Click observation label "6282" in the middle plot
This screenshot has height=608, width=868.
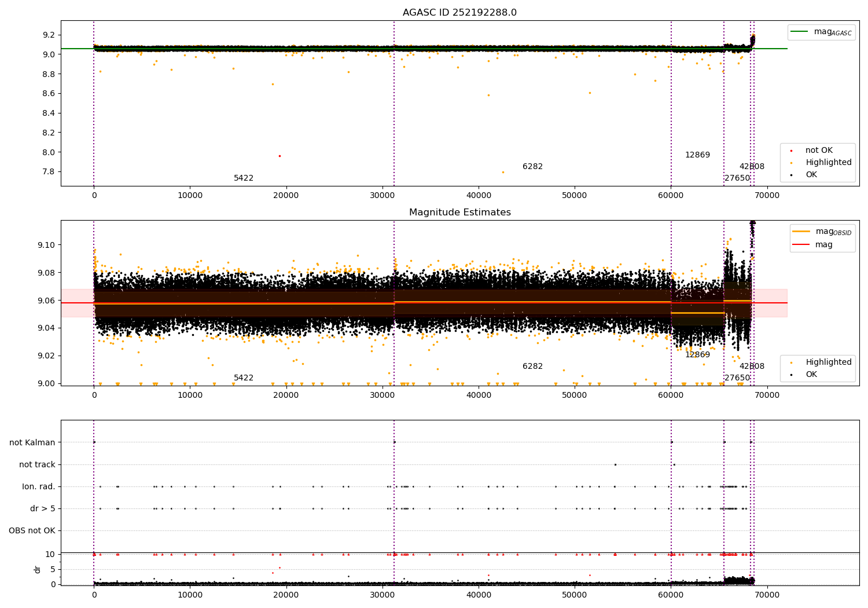(532, 367)
